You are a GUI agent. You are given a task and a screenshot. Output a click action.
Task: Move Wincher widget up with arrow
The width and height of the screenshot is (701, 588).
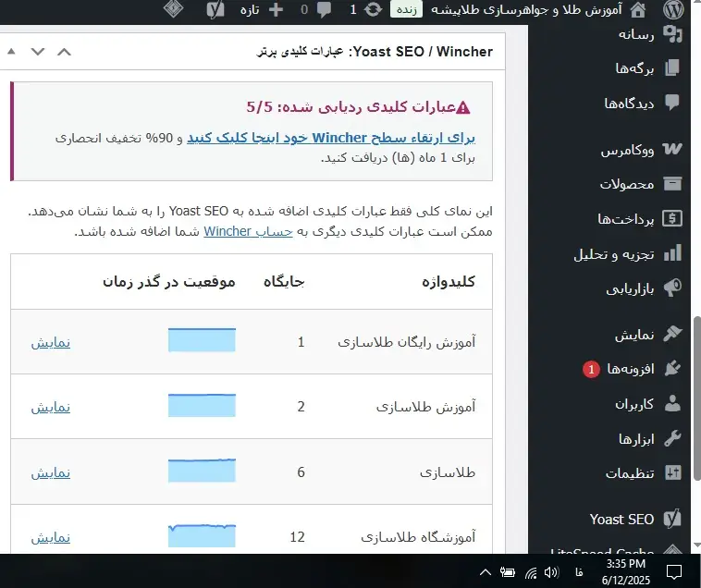pos(65,52)
